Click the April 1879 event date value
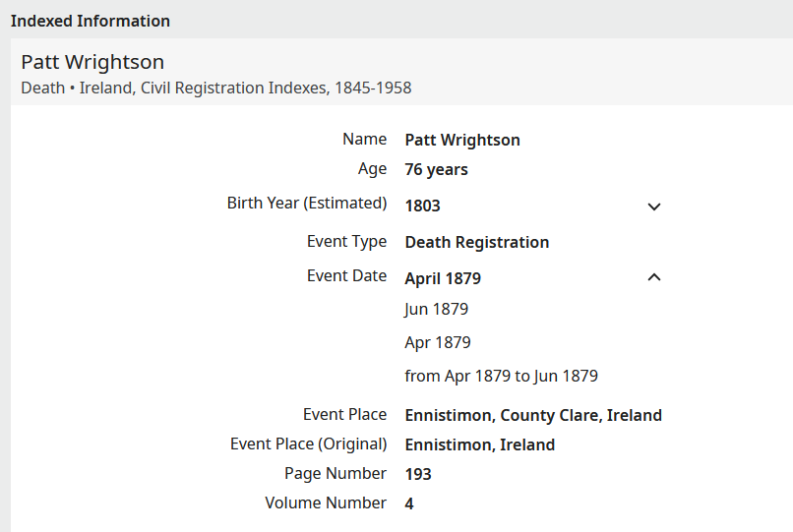793x532 pixels. 443,278
